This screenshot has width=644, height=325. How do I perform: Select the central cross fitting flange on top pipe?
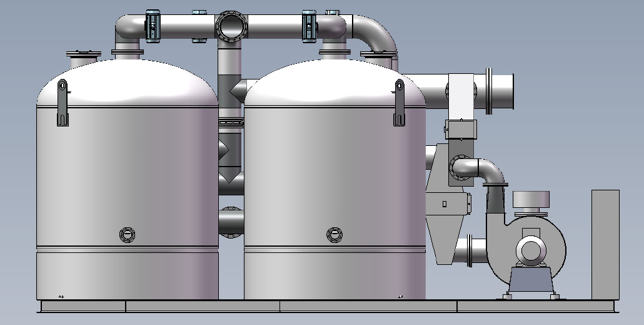tap(229, 27)
